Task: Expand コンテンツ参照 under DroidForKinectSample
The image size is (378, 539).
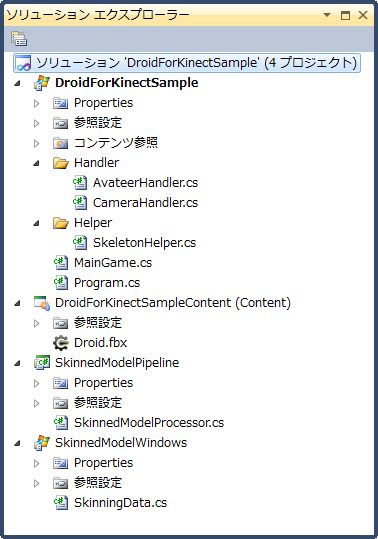Action: (x=36, y=143)
